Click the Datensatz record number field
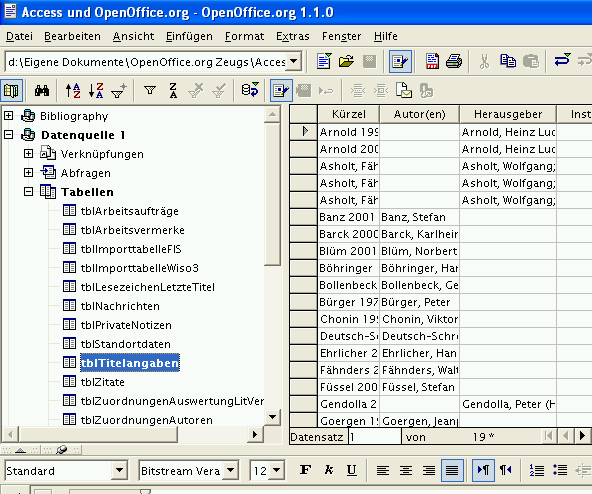This screenshot has width=592, height=494. coord(375,437)
